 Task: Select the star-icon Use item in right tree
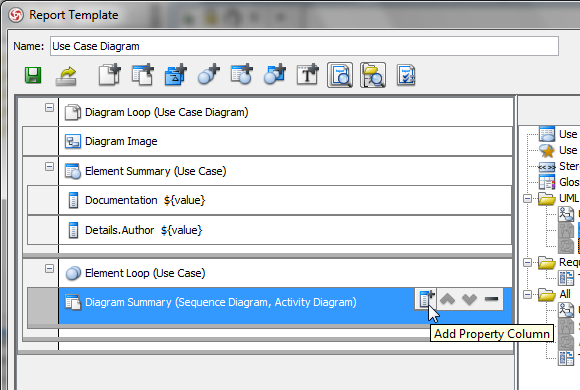(558, 151)
